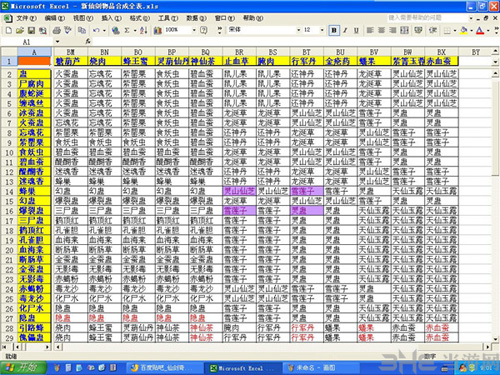Open the font size 12 dropdown
This screenshot has width=500, height=375.
322,30
